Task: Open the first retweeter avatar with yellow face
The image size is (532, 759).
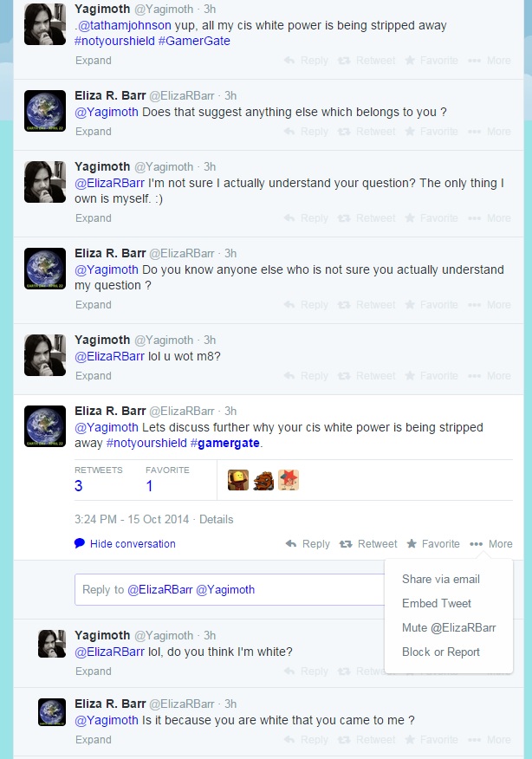Action: tap(238, 480)
